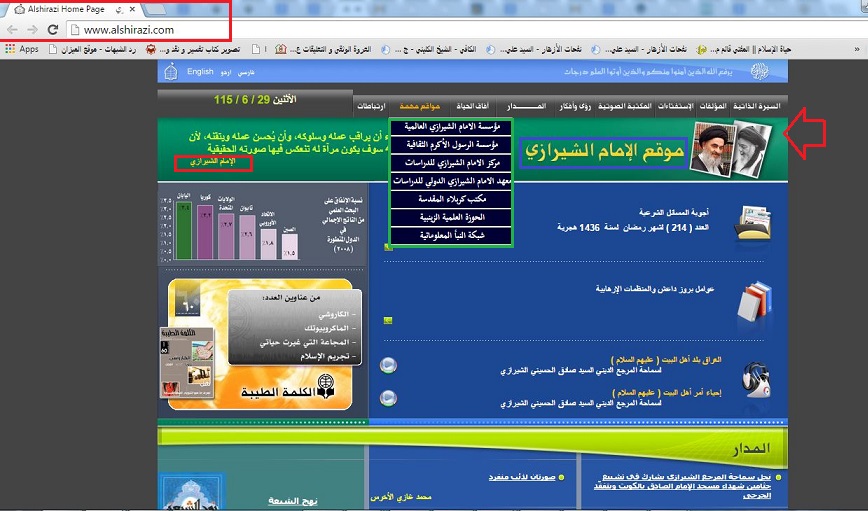
Task: Open a new browser tab
Action: point(154,9)
